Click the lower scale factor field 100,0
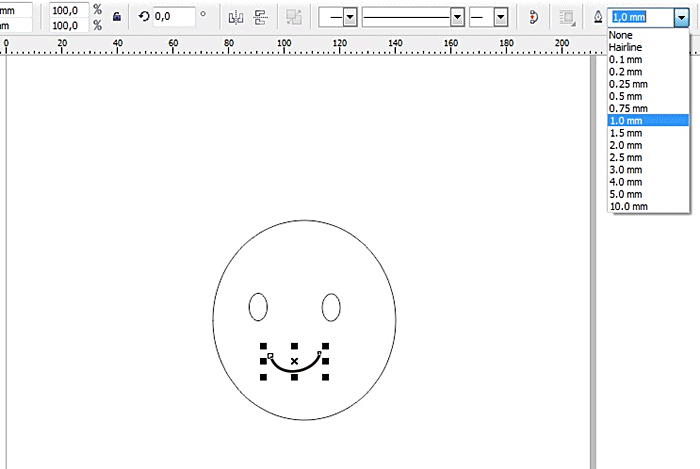Image resolution: width=700 pixels, height=469 pixels. point(69,25)
